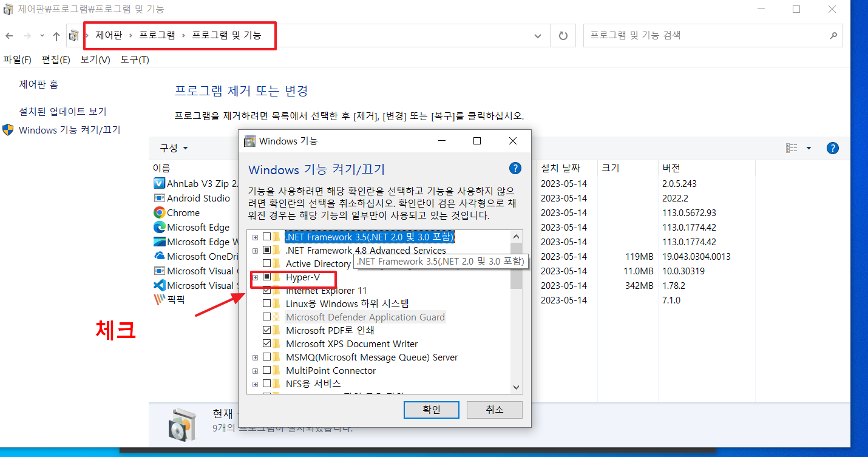
Task: Click the view options icon in toolbar
Action: coord(792,148)
